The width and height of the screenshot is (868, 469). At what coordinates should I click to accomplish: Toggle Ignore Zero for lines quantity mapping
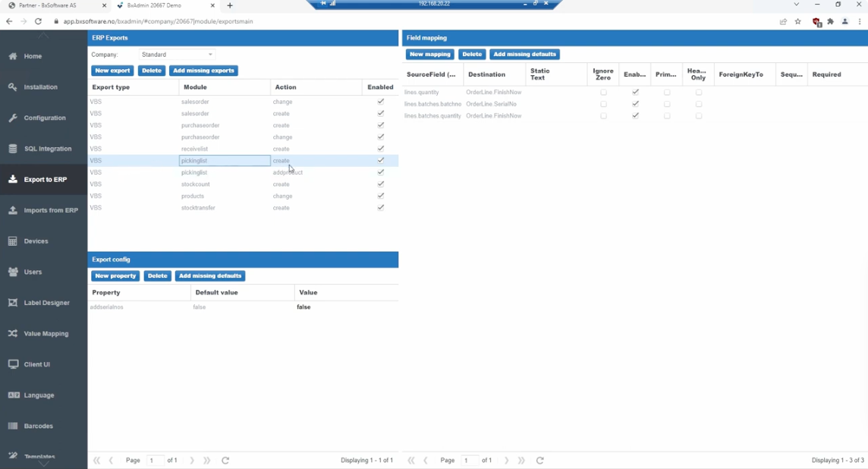[x=603, y=92]
